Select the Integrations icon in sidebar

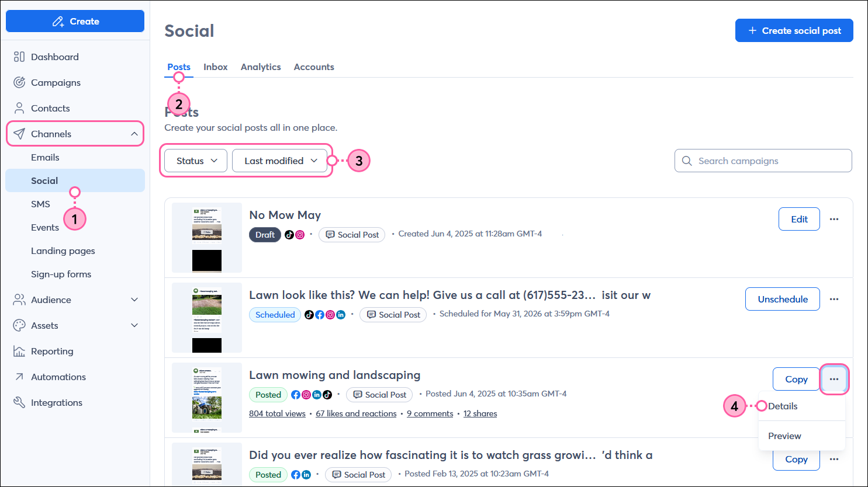pyautogui.click(x=19, y=402)
